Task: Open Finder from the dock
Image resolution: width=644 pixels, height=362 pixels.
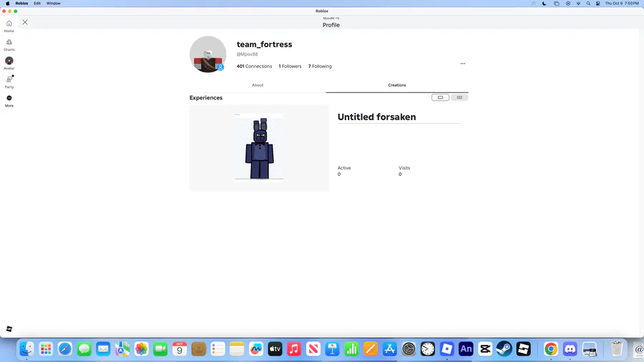Action: [26, 349]
